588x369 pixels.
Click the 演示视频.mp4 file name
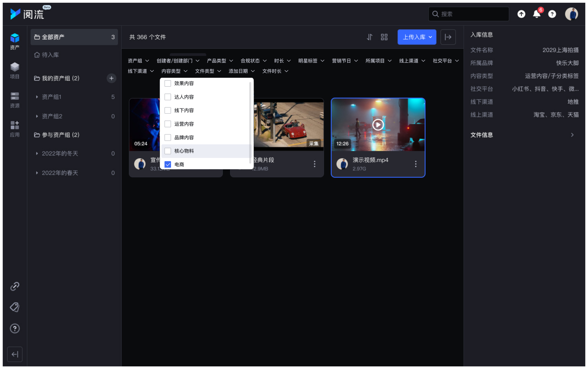coord(370,160)
